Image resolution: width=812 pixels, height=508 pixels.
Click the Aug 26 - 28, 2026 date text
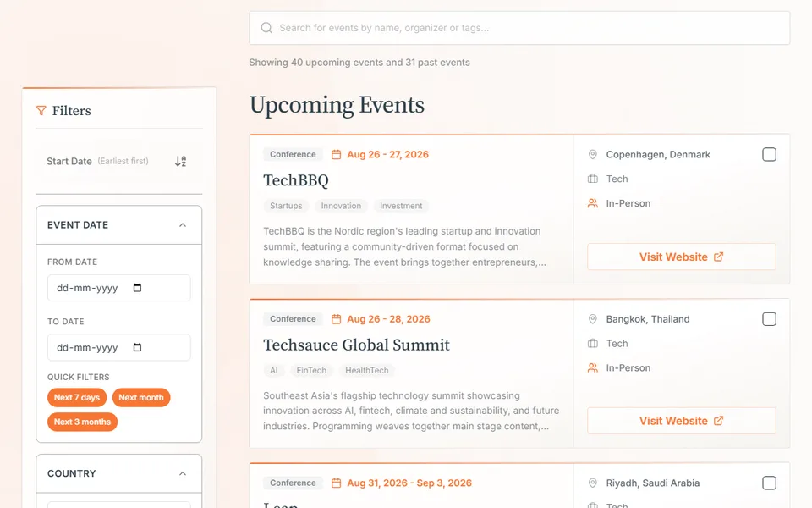coord(388,319)
